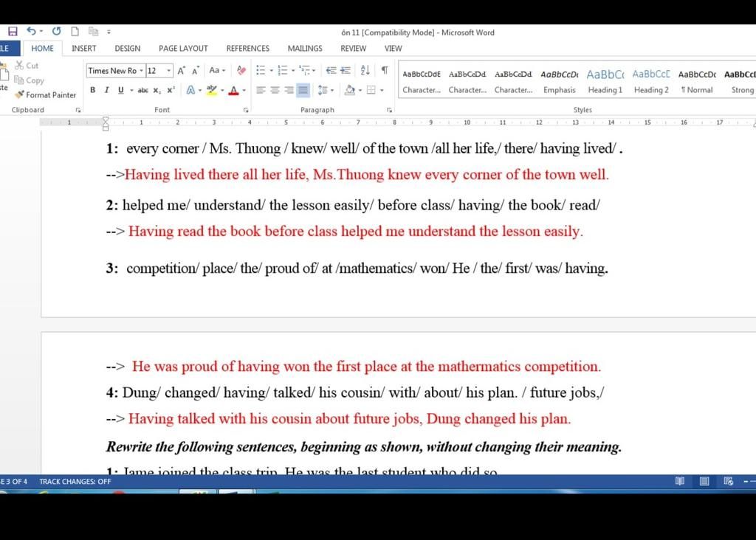Toggle Superscript formatting
The image size is (756, 540).
pyautogui.click(x=171, y=90)
